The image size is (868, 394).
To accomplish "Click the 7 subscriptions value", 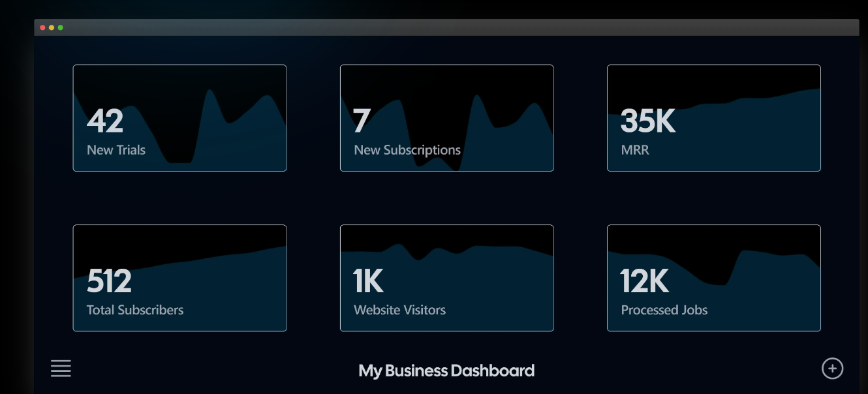I will 362,121.
